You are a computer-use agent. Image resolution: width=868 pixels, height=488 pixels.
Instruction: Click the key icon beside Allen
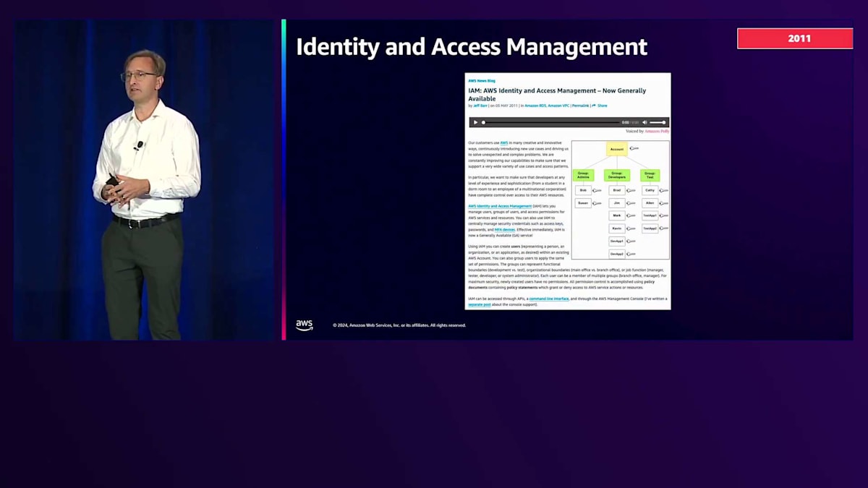664,203
